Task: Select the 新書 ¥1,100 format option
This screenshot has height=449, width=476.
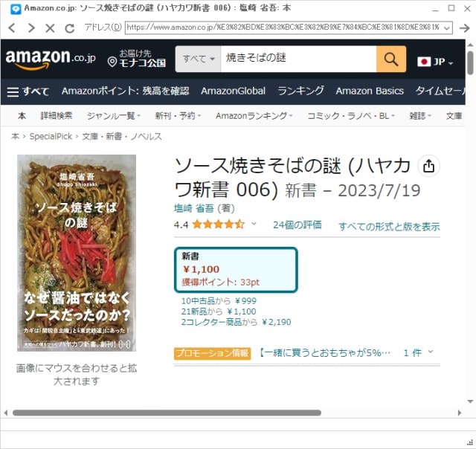Action: click(236, 270)
